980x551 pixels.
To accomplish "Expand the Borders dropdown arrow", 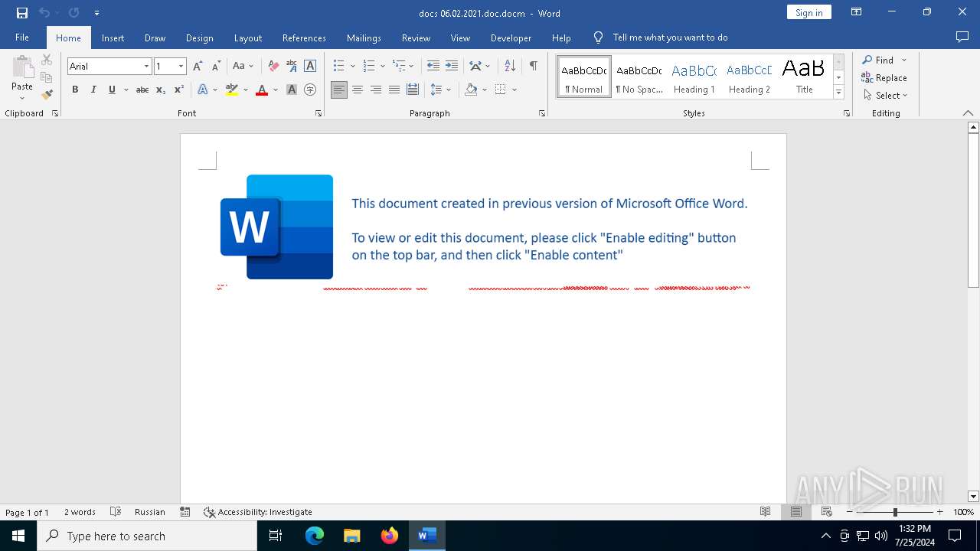I will pyautogui.click(x=514, y=90).
